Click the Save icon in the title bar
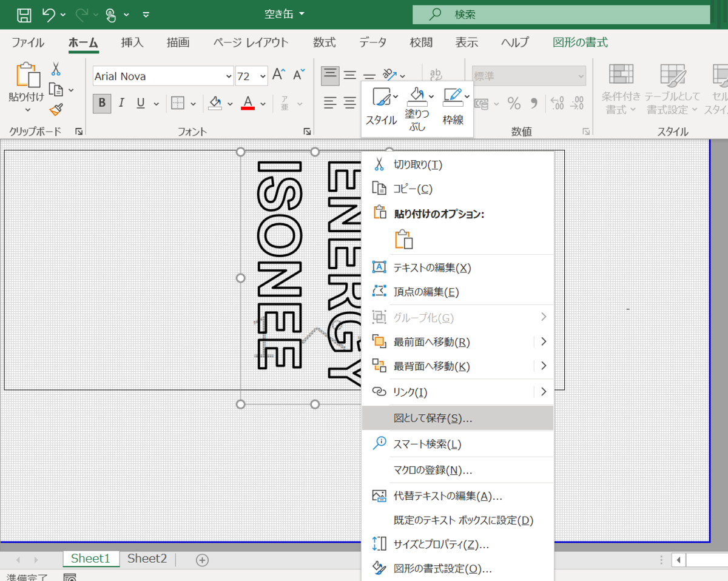 click(x=24, y=14)
